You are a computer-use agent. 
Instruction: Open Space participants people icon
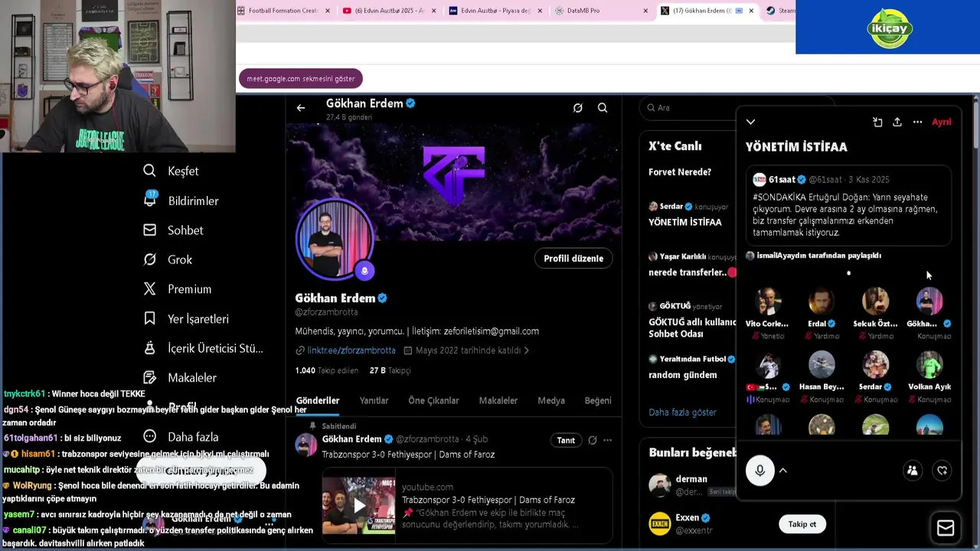pos(913,471)
